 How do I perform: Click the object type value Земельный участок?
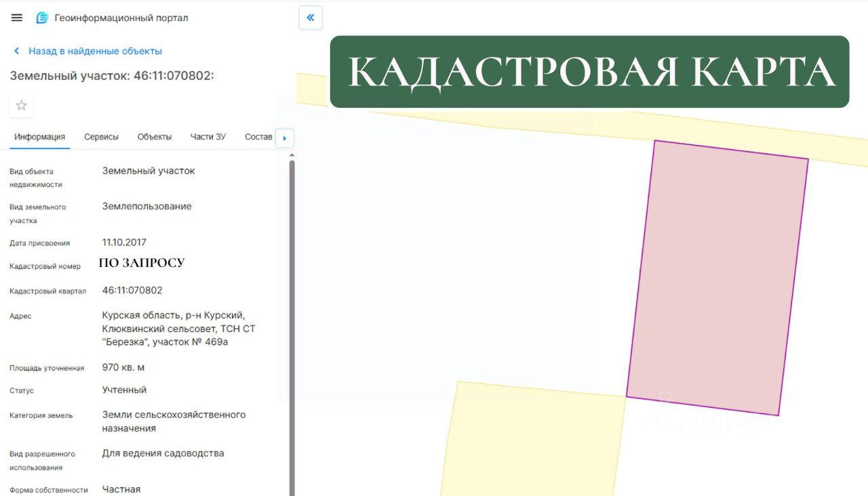pos(149,171)
